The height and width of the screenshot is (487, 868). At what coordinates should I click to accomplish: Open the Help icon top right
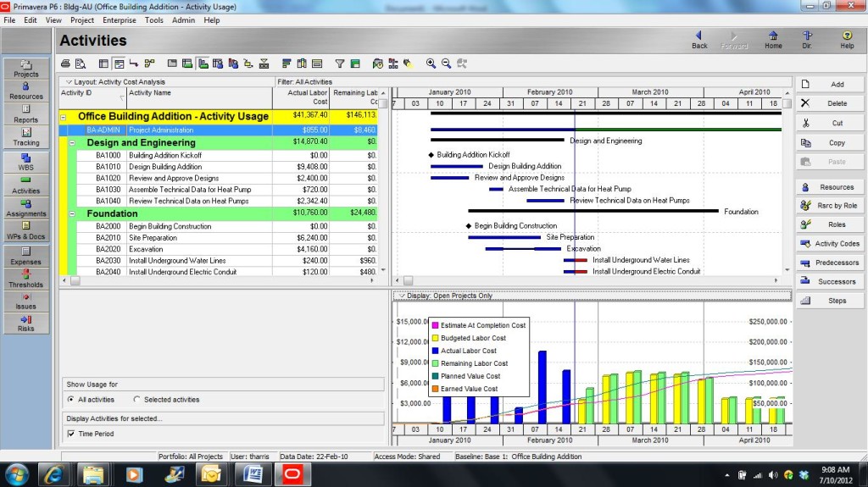[x=847, y=40]
